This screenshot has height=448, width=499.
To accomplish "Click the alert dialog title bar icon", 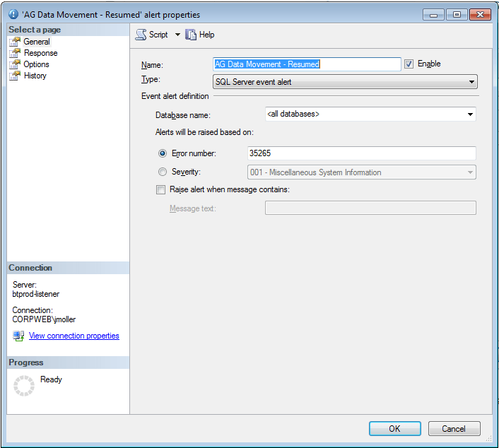I will 12,15.
